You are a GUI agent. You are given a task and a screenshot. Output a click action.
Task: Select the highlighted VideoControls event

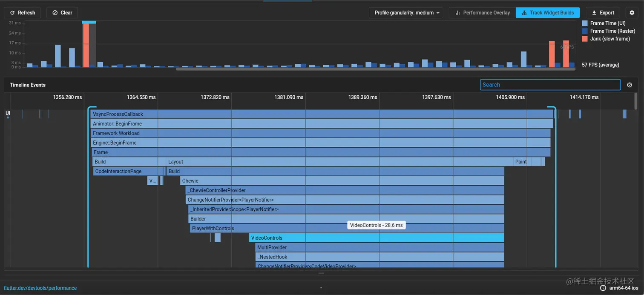coord(377,238)
